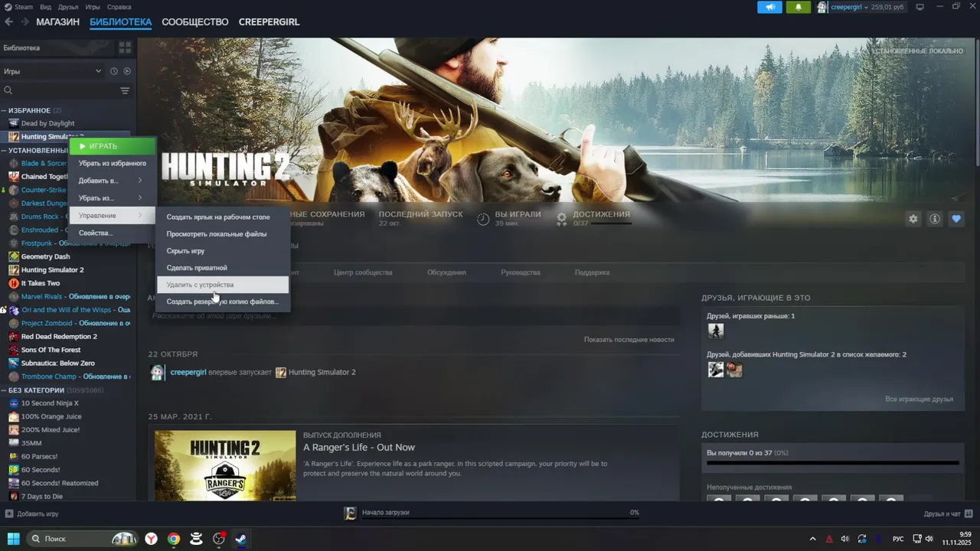Click Add a game plus icon

pos(9,514)
